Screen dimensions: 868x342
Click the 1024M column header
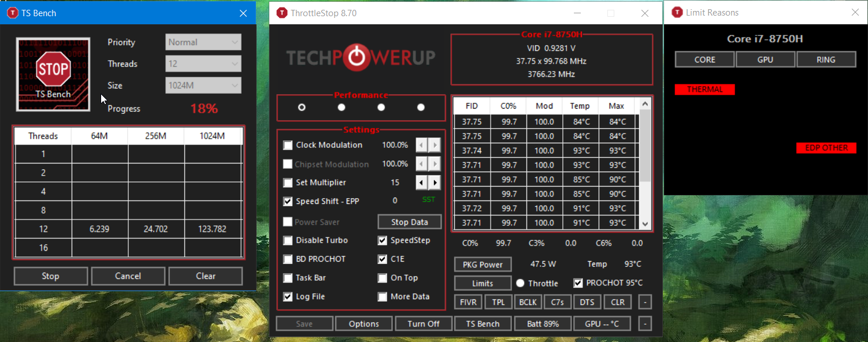[212, 136]
